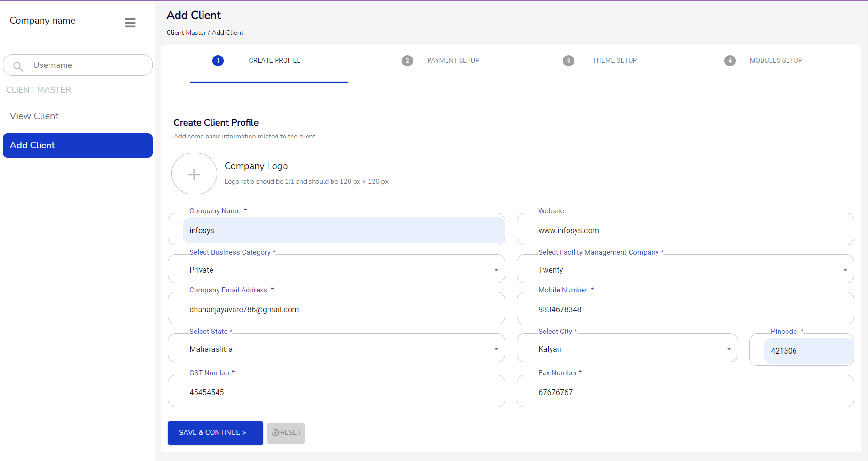The image size is (868, 461).
Task: Click the Save & Continue button
Action: pyautogui.click(x=215, y=433)
